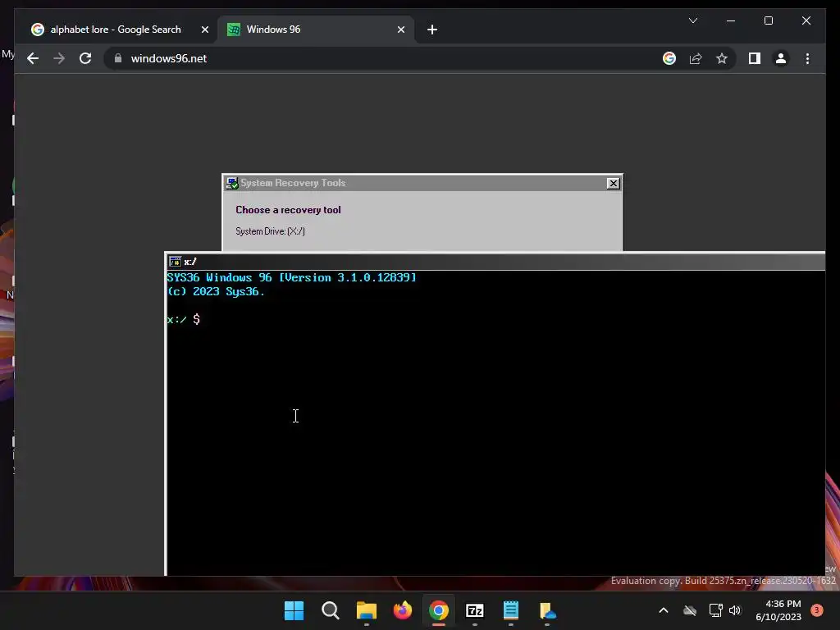Click the "System Drive: (X:/)" text

click(x=270, y=231)
